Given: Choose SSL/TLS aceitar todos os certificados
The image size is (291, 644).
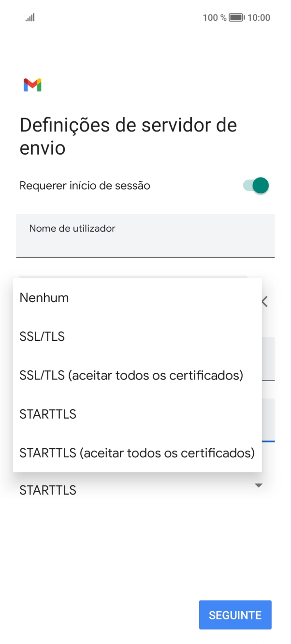Looking at the screenshot, I should [x=131, y=375].
